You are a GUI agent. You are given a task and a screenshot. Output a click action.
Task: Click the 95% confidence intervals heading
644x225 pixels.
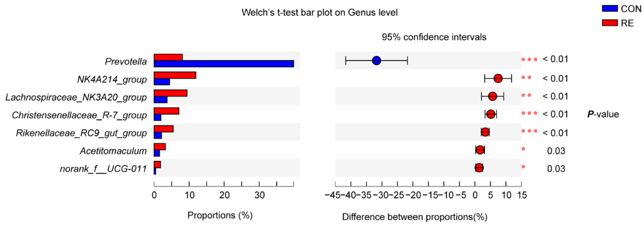[434, 37]
